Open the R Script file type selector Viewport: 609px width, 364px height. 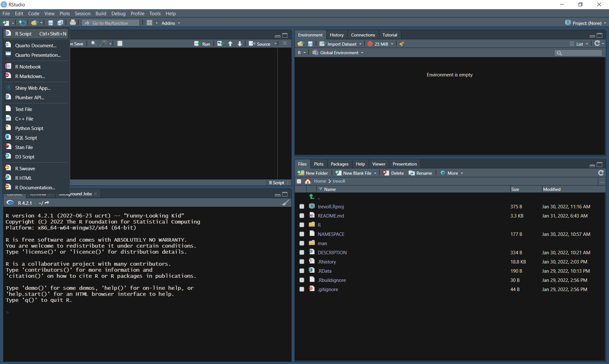[x=279, y=183]
